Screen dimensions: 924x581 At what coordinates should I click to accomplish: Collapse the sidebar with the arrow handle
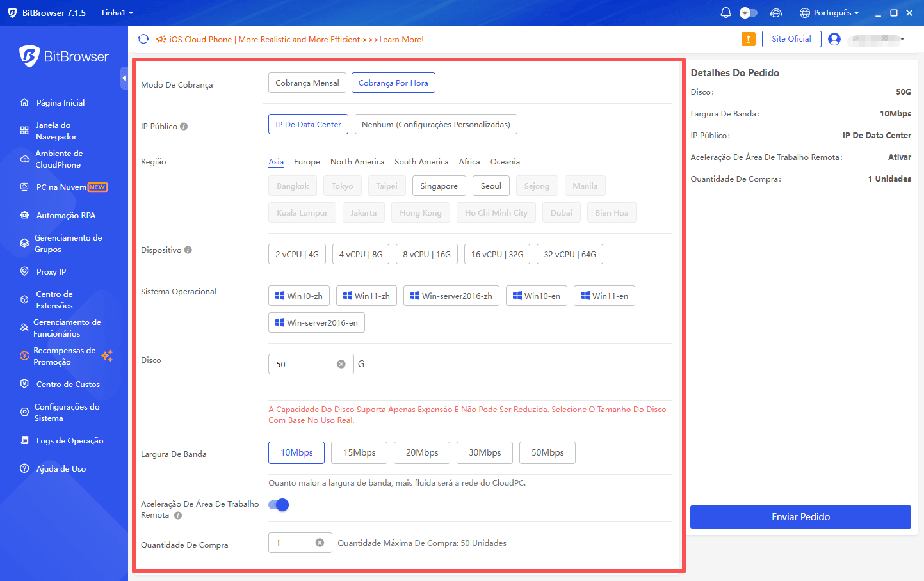124,78
